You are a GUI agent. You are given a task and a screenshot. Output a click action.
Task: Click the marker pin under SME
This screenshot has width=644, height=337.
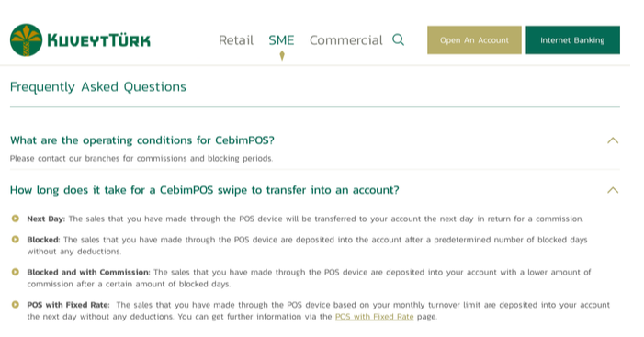tap(282, 55)
